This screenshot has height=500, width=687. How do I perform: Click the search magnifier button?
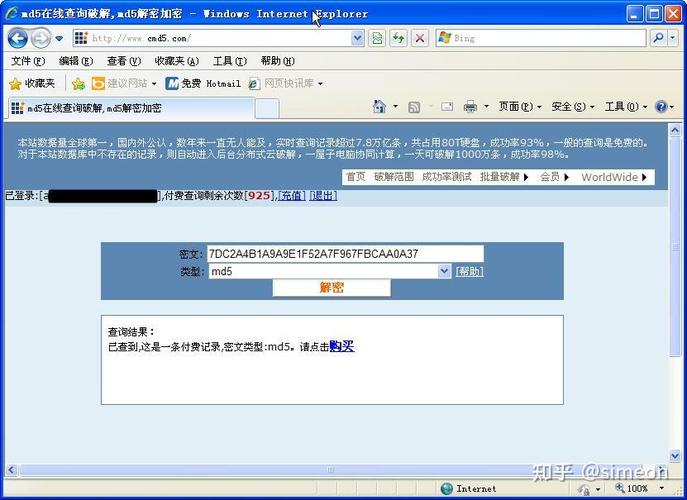658,39
